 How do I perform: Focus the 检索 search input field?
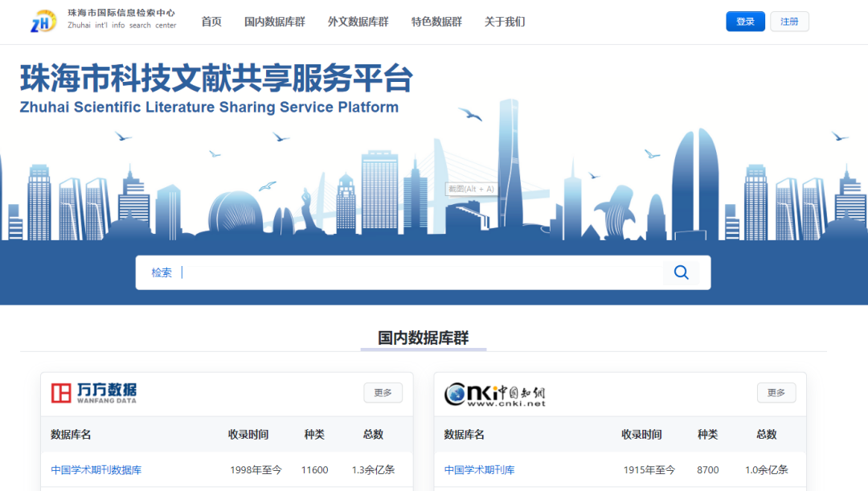coord(418,272)
